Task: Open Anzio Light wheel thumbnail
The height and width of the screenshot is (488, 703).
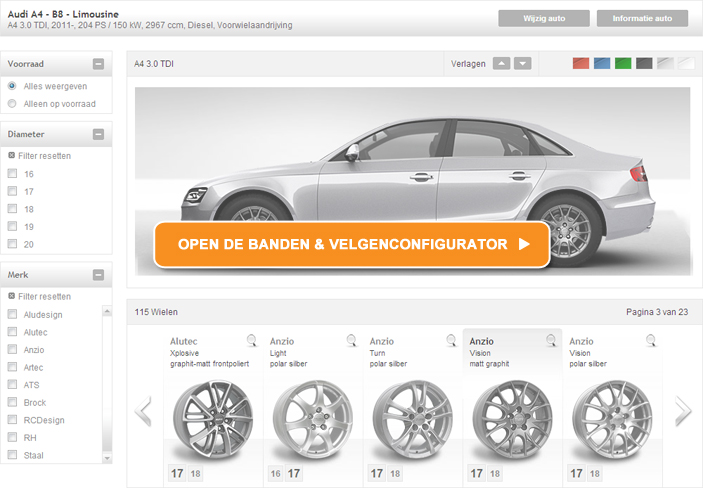Action: [x=313, y=419]
